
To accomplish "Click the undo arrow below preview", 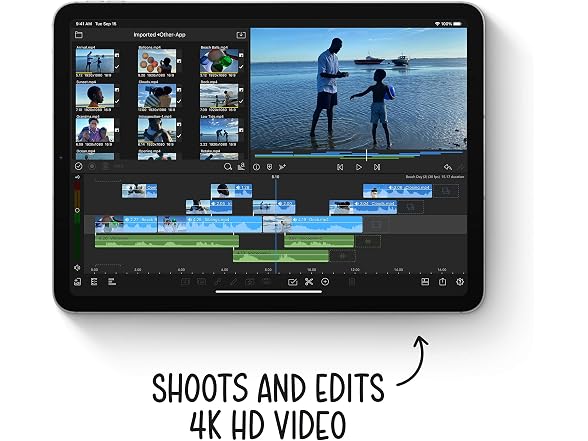I will pyautogui.click(x=447, y=167).
